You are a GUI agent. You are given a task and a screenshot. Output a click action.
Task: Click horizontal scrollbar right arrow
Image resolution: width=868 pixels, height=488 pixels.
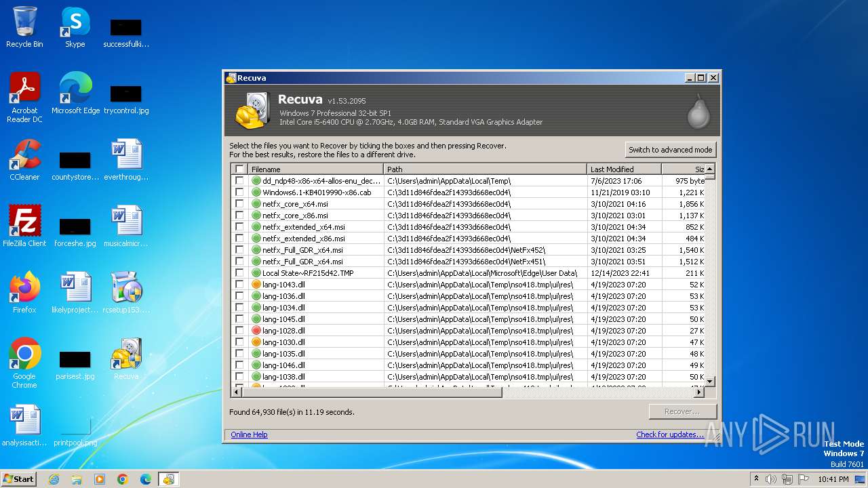[700, 392]
